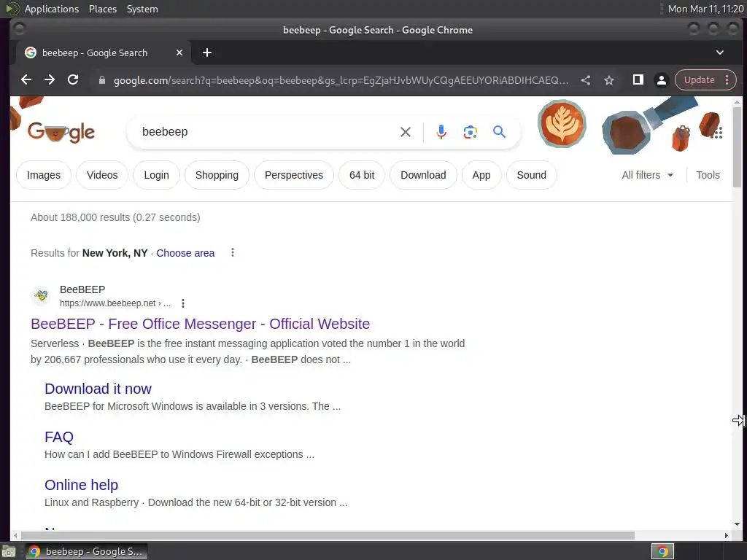Click the BeeBEEP site favicon
The width and height of the screenshot is (747, 560).
41,296
